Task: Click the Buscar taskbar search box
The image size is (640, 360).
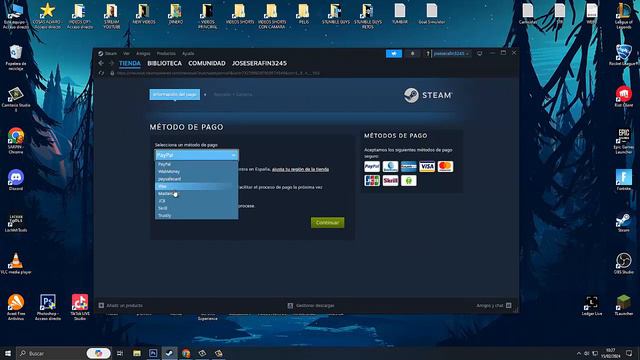Action: pos(53,353)
